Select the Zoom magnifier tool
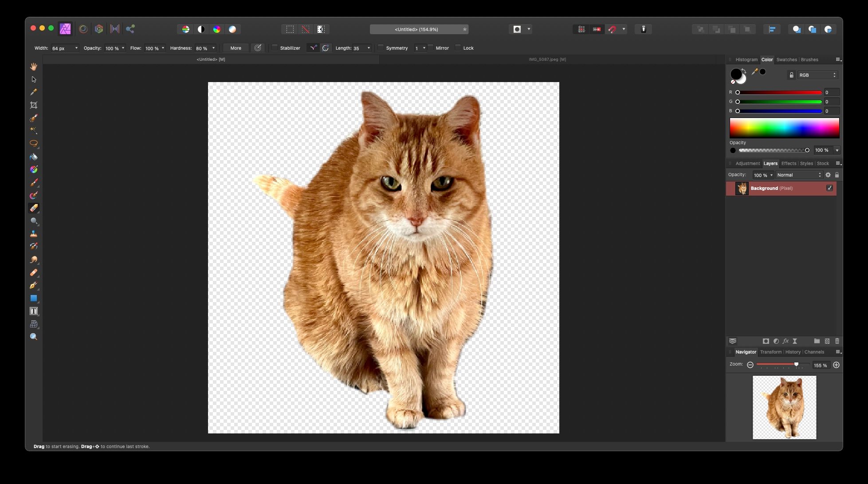Viewport: 868px width, 484px height. pos(34,337)
